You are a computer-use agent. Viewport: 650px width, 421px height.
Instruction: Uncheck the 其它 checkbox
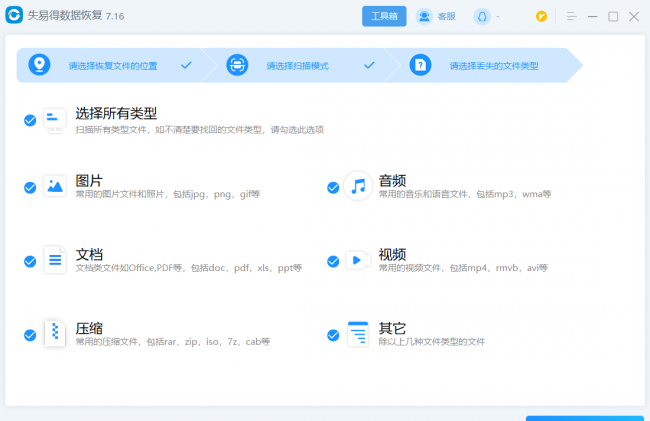click(333, 335)
